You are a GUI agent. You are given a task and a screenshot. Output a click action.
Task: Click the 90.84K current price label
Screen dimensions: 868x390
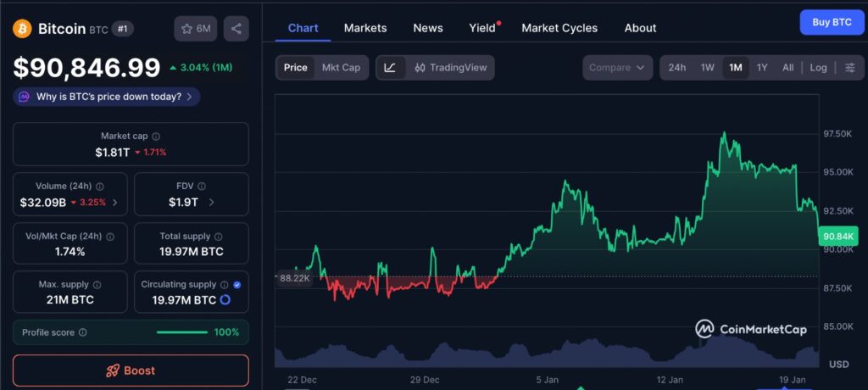coord(838,237)
